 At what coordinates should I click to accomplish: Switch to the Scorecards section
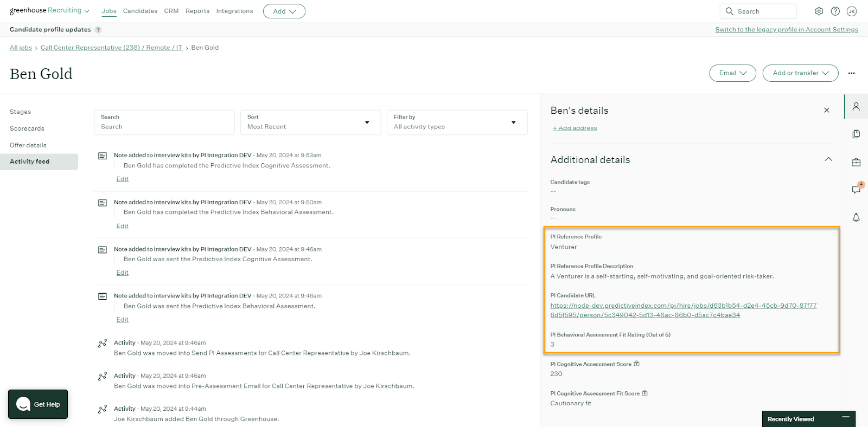(27, 128)
